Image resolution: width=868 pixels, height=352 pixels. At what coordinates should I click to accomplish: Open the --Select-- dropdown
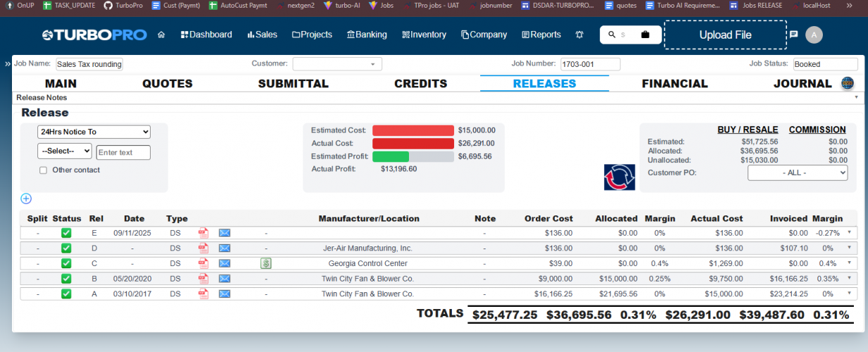tap(65, 151)
